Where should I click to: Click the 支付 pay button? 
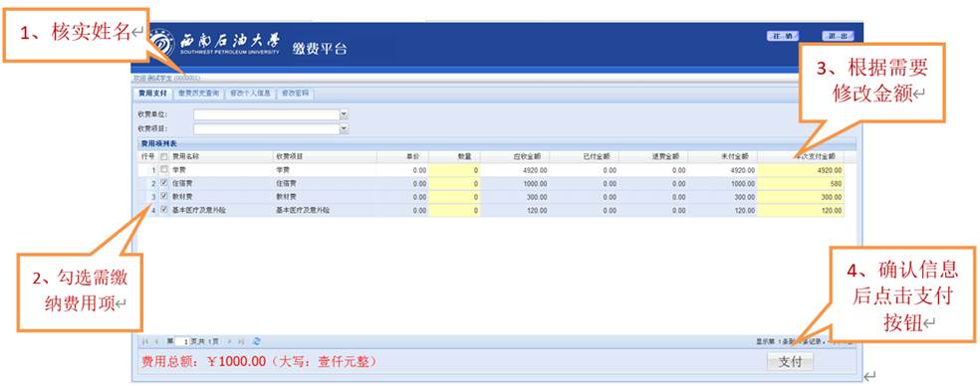coord(790,362)
